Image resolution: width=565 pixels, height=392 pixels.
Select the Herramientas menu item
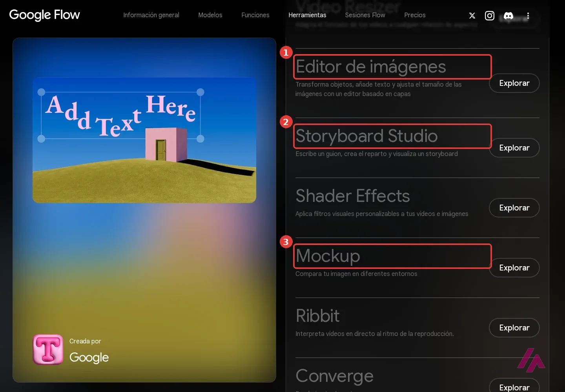coord(307,15)
